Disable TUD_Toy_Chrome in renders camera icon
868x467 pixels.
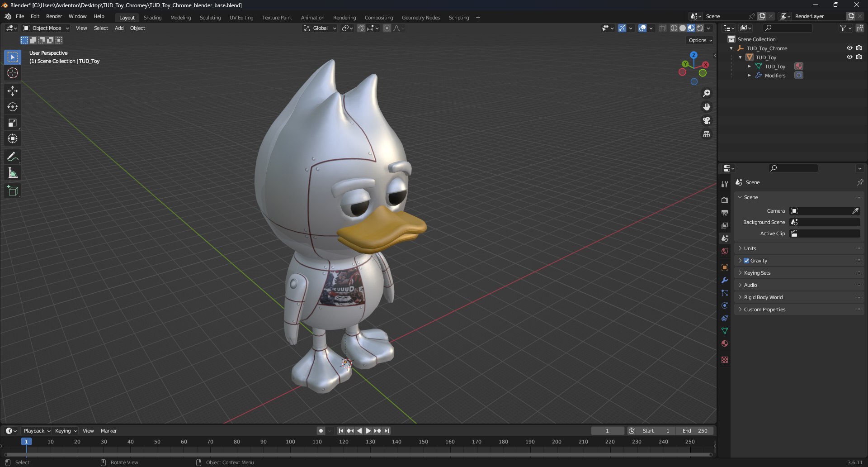click(859, 48)
